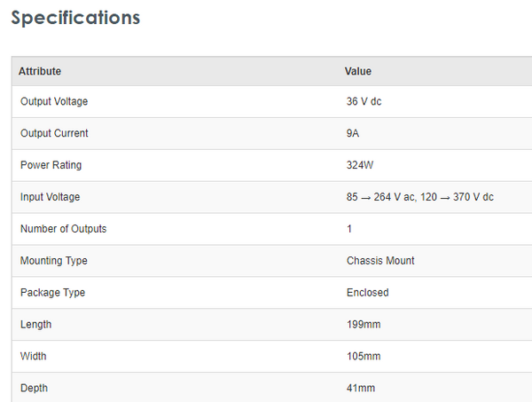Select the Output Voltage attribute label
Viewport: 532px width, 402px height.
tap(54, 101)
